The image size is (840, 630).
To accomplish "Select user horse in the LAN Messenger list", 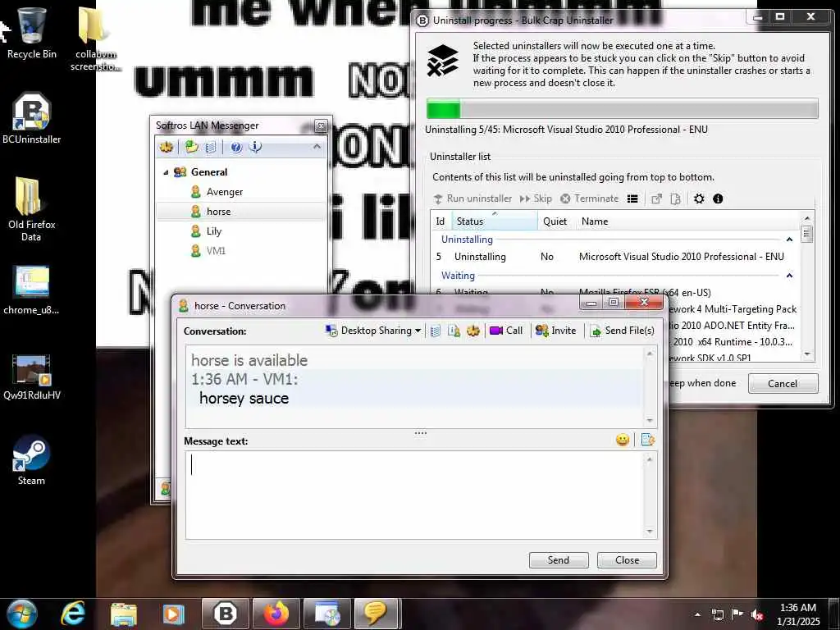I will pos(218,212).
